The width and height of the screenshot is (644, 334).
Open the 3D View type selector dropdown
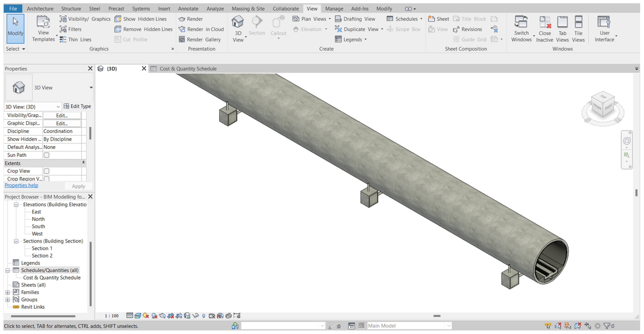point(91,88)
